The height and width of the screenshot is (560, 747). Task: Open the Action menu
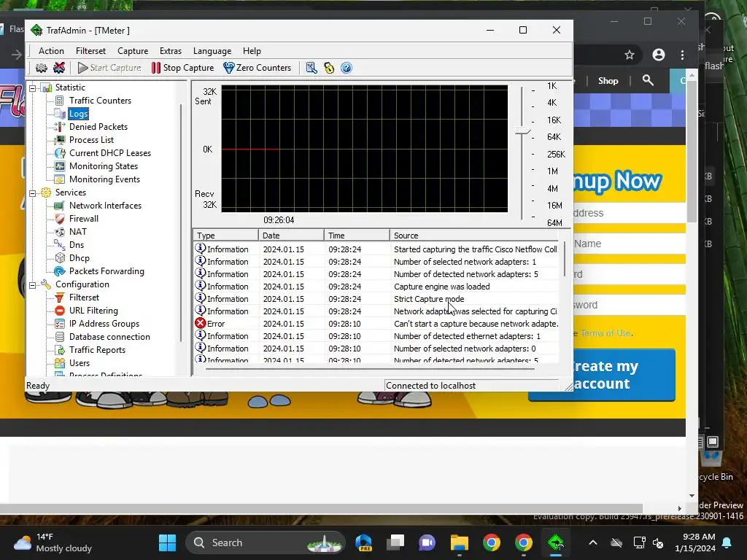(x=51, y=51)
